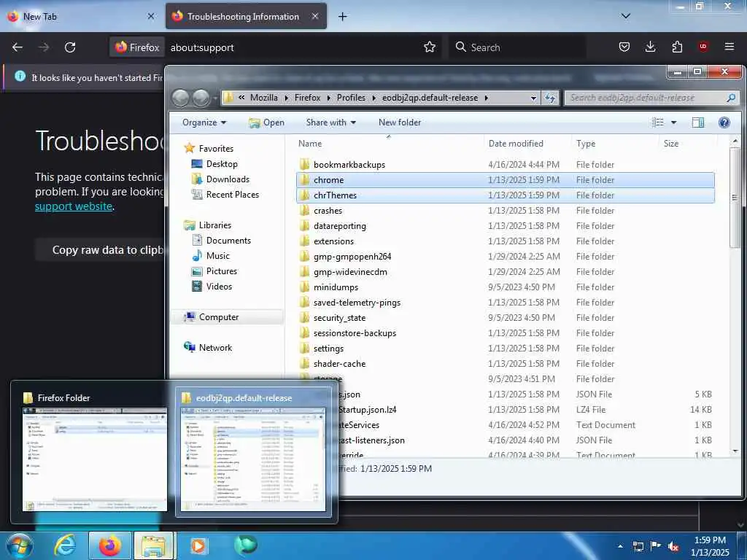Click the uBlock Origin toolbar icon
This screenshot has width=747, height=560.
point(703,47)
